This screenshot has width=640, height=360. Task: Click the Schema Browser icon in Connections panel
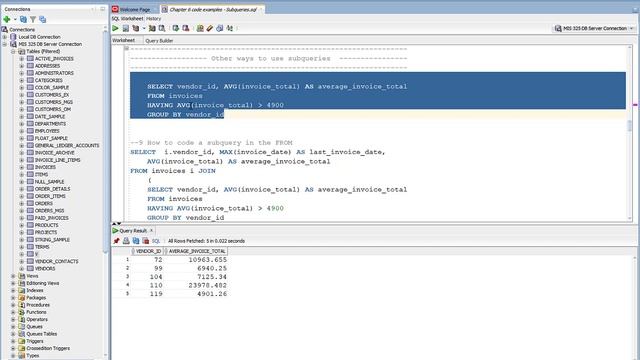tap(42, 19)
